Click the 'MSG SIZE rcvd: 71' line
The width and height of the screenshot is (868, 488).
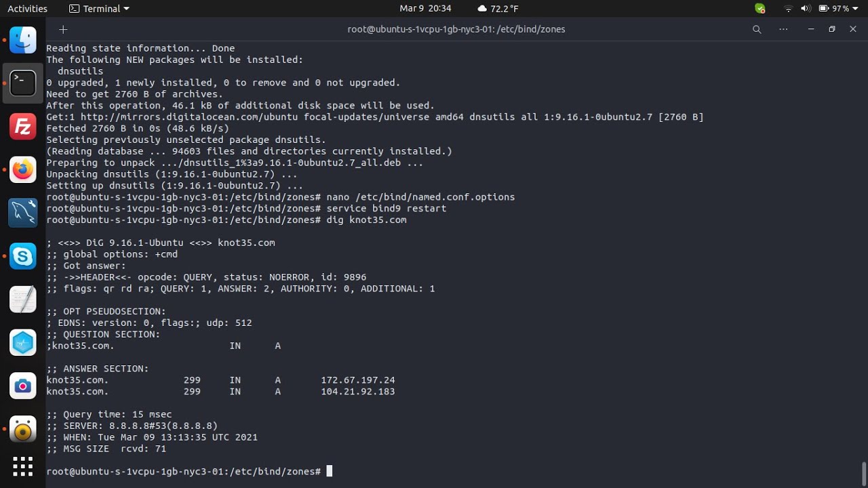pos(106,449)
